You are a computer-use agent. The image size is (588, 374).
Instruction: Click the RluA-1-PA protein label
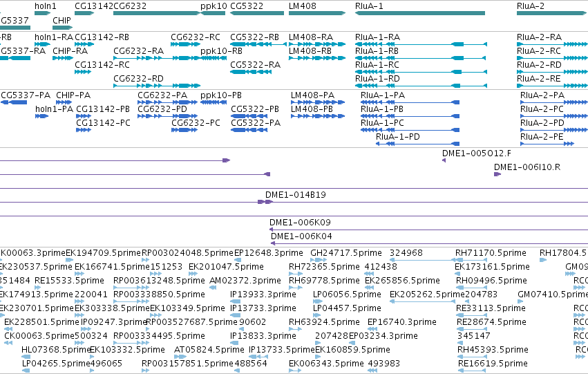click(x=383, y=95)
